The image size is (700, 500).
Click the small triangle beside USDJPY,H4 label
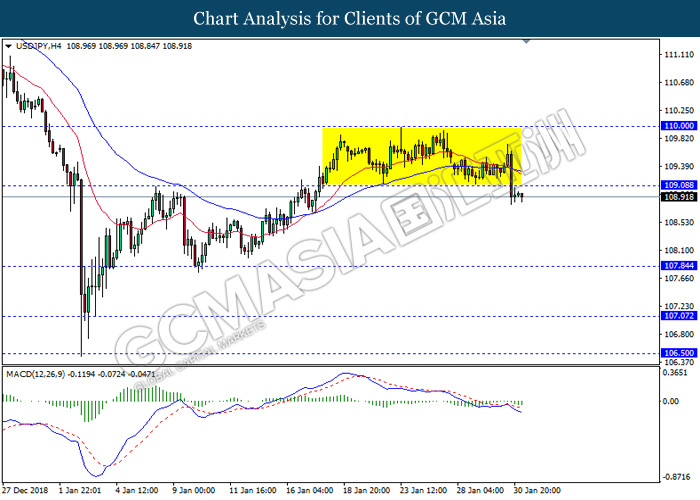(x=8, y=46)
